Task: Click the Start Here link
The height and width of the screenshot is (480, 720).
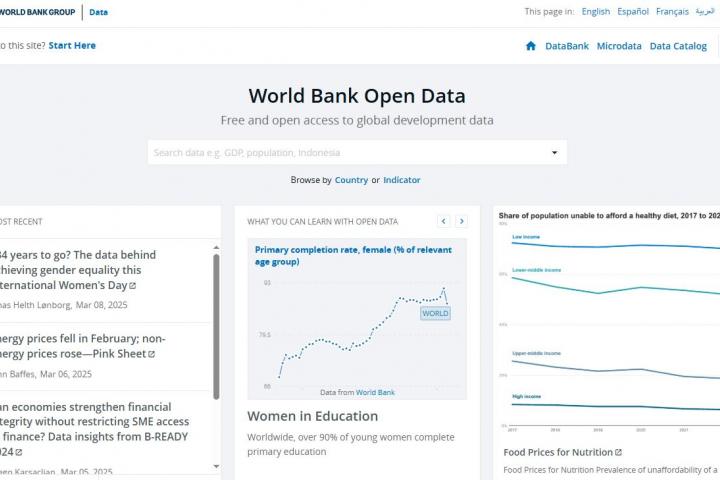Action: pyautogui.click(x=72, y=45)
